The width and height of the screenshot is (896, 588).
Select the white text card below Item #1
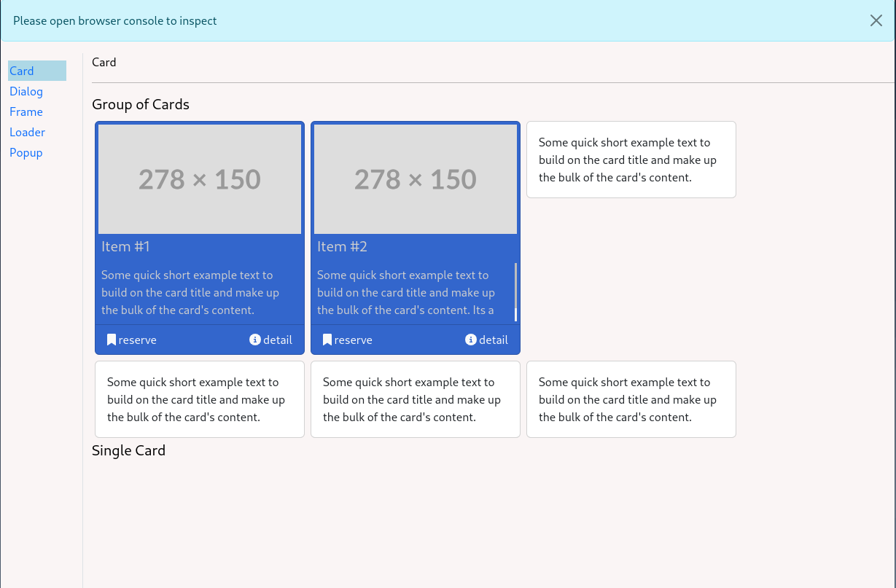click(x=200, y=399)
